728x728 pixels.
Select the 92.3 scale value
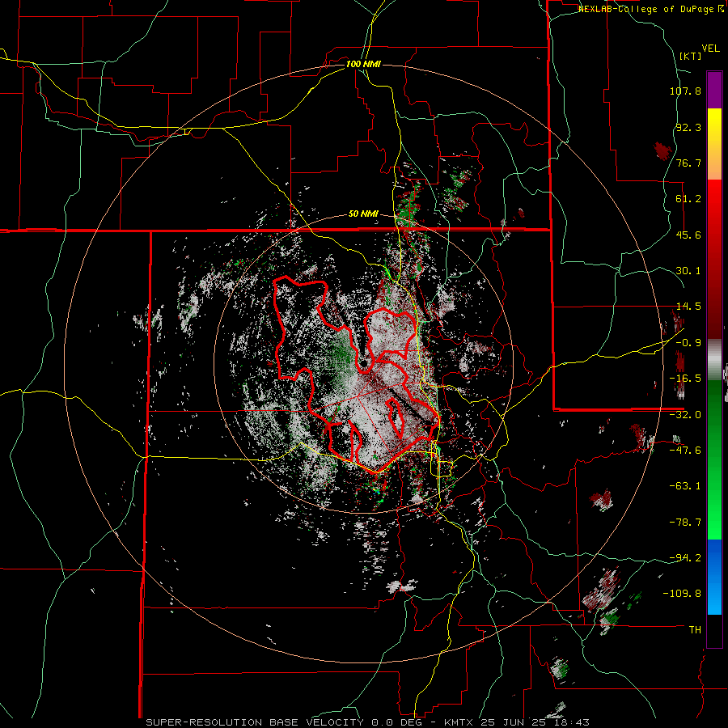pos(688,127)
